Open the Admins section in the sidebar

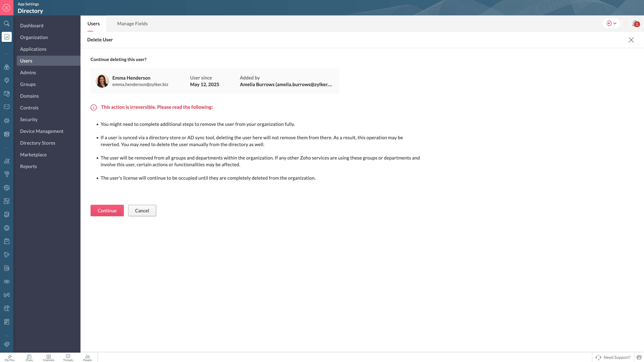pos(28,72)
